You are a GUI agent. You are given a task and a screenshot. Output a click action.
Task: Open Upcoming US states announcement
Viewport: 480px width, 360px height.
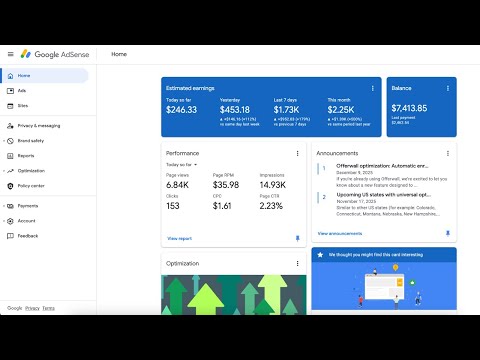(x=384, y=195)
